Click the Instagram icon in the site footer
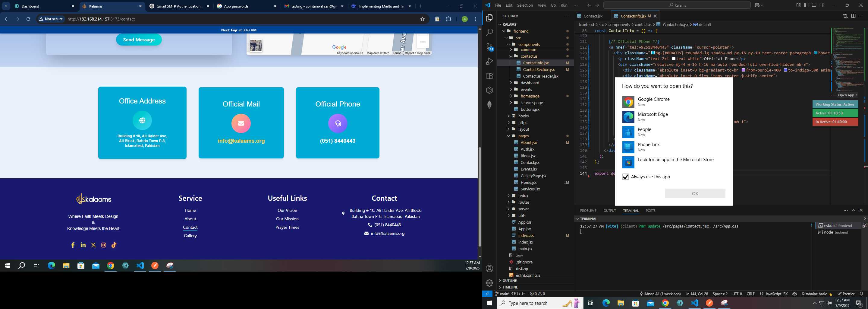868x309 pixels. (x=104, y=245)
